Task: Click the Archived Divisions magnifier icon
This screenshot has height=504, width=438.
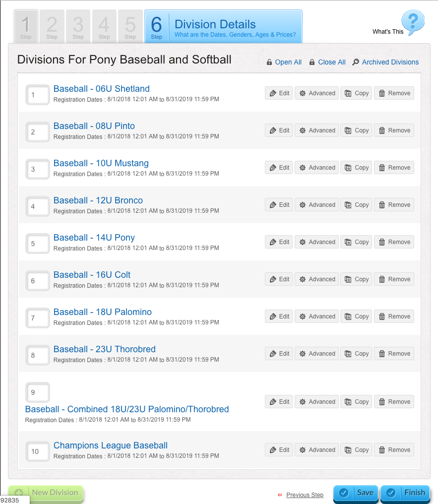Action: point(356,62)
